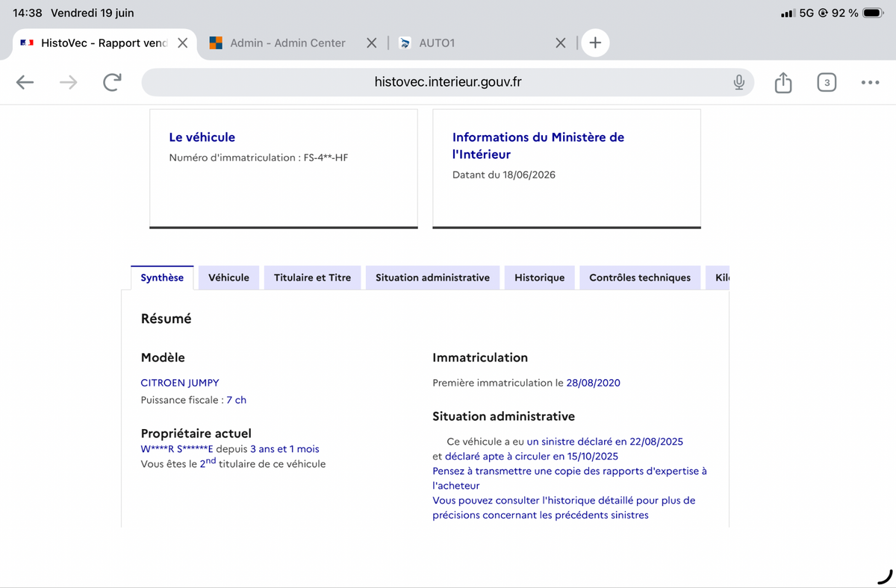Show open tabs count button
The height and width of the screenshot is (588, 896).
(826, 82)
